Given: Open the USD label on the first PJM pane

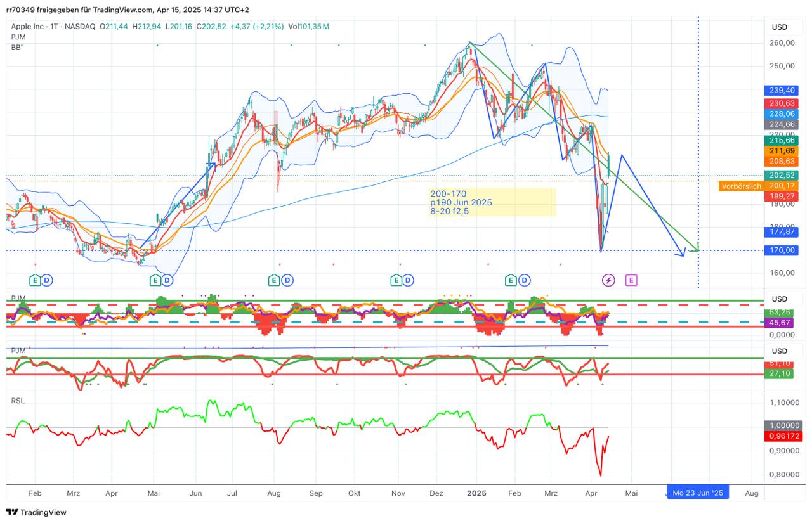Looking at the screenshot, I should (x=779, y=299).
